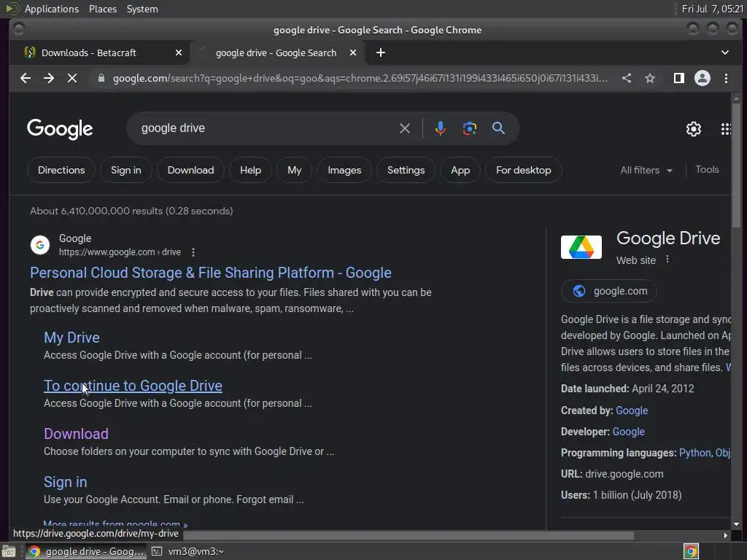Viewport: 747px width, 560px height.
Task: Close the Downloads - Betacraft tab
Action: 179,52
